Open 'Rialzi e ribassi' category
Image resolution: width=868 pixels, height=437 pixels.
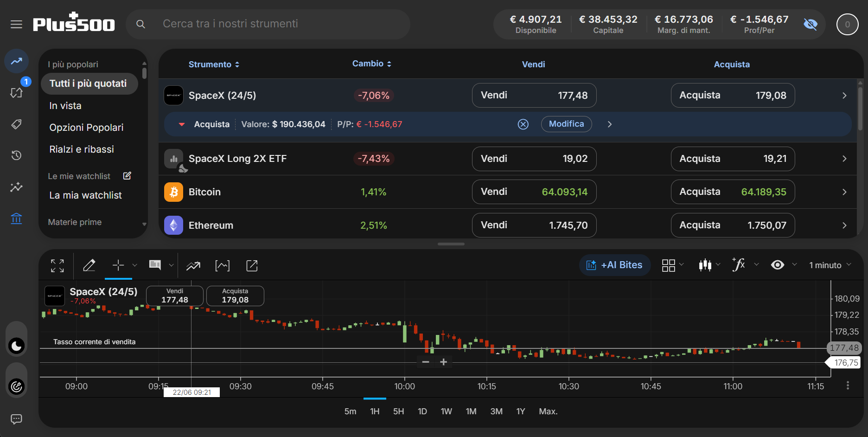(82, 149)
